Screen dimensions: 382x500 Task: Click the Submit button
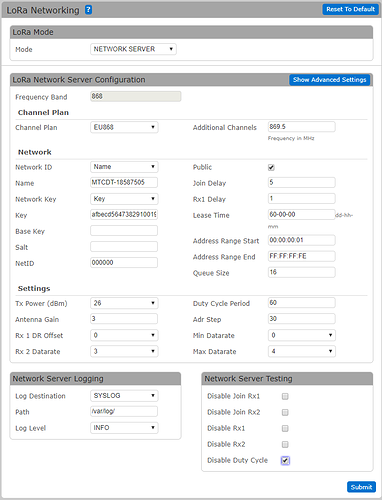(361, 487)
